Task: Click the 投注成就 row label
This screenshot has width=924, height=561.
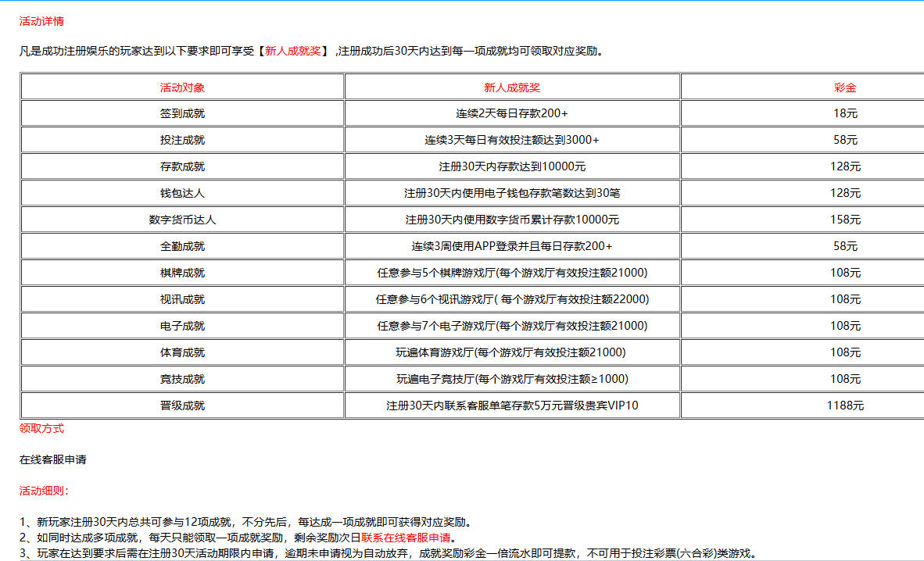Action: [x=182, y=140]
